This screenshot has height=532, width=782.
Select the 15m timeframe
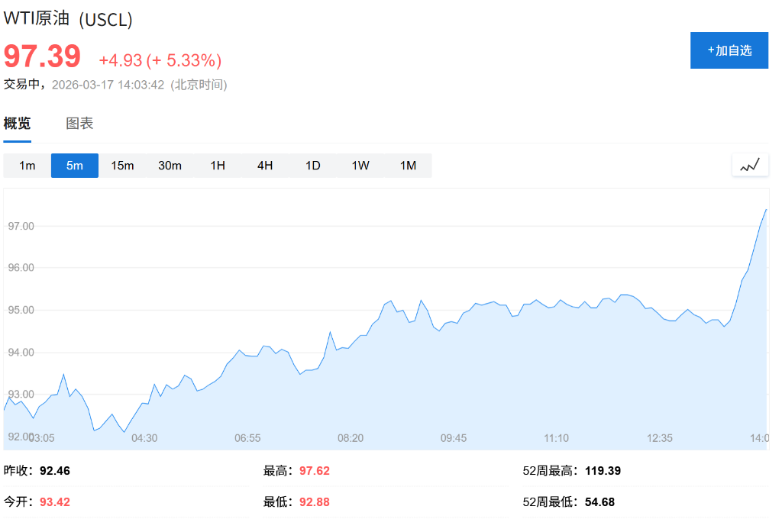[122, 165]
